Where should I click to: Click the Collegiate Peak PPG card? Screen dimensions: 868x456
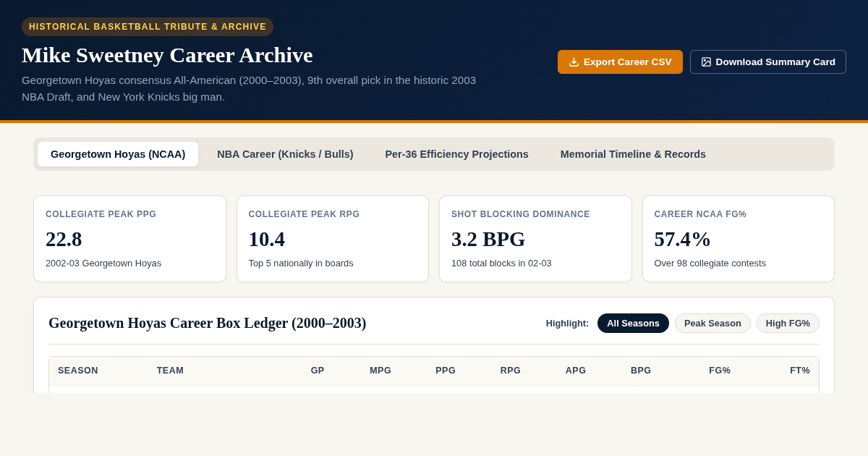[x=129, y=239]
